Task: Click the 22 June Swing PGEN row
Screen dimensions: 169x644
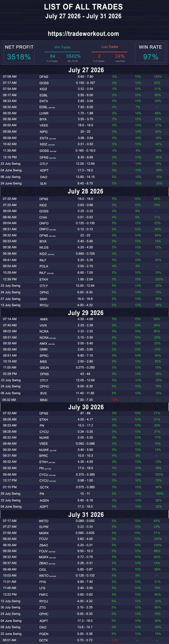Action: tap(84, 634)
